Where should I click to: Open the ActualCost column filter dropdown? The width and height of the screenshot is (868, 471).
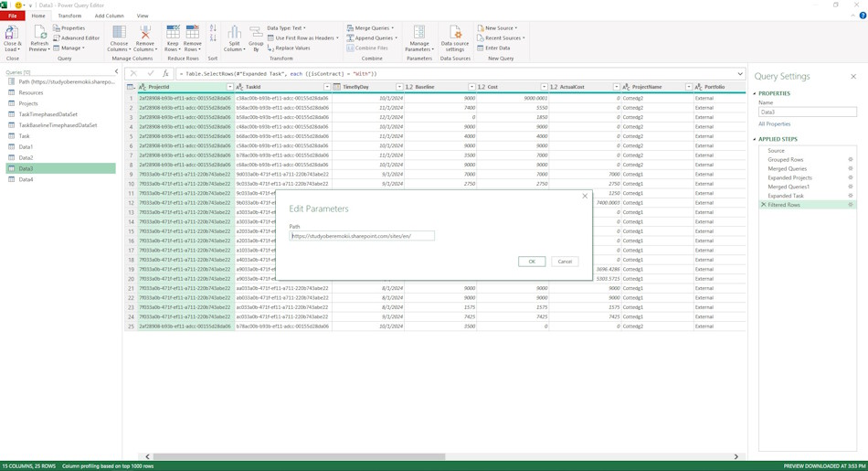[616, 87]
